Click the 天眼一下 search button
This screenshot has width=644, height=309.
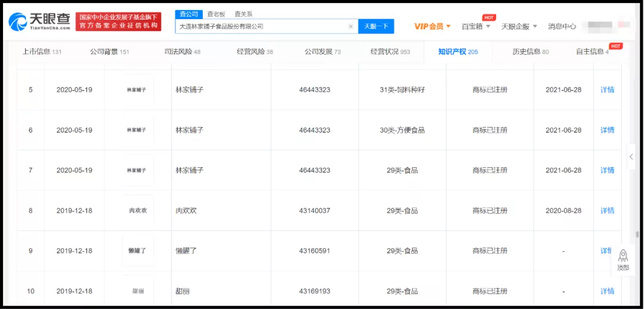pos(376,26)
